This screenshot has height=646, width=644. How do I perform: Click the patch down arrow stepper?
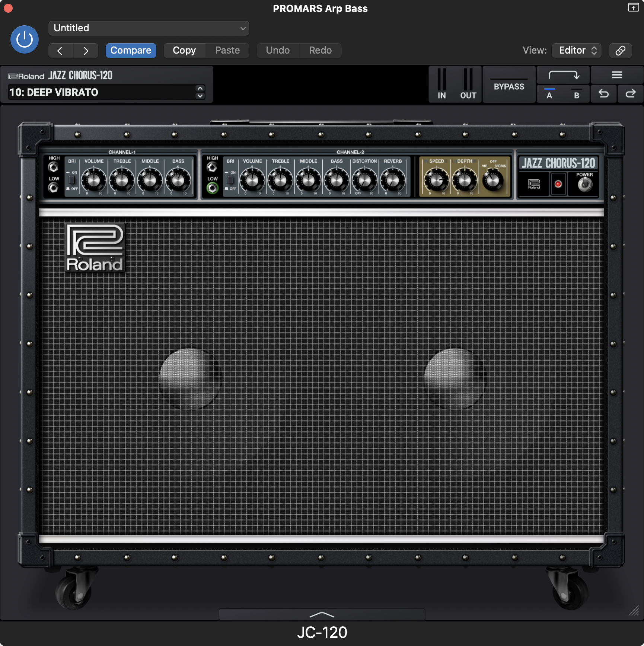point(200,96)
